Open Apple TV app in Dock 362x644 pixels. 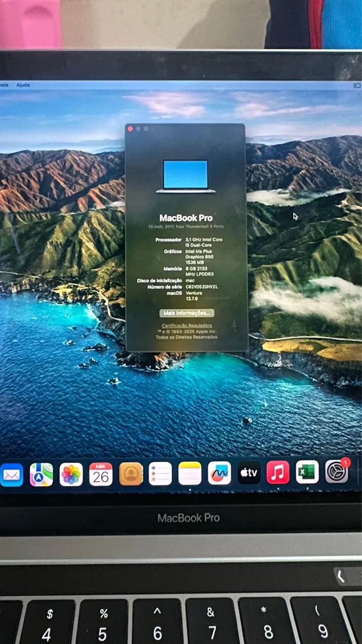click(249, 472)
